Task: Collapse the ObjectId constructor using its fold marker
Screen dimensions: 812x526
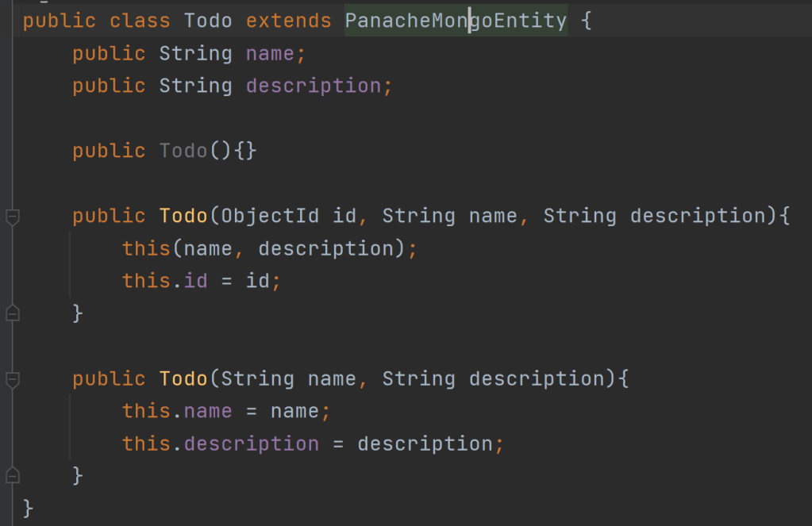Action: pyautogui.click(x=12, y=216)
